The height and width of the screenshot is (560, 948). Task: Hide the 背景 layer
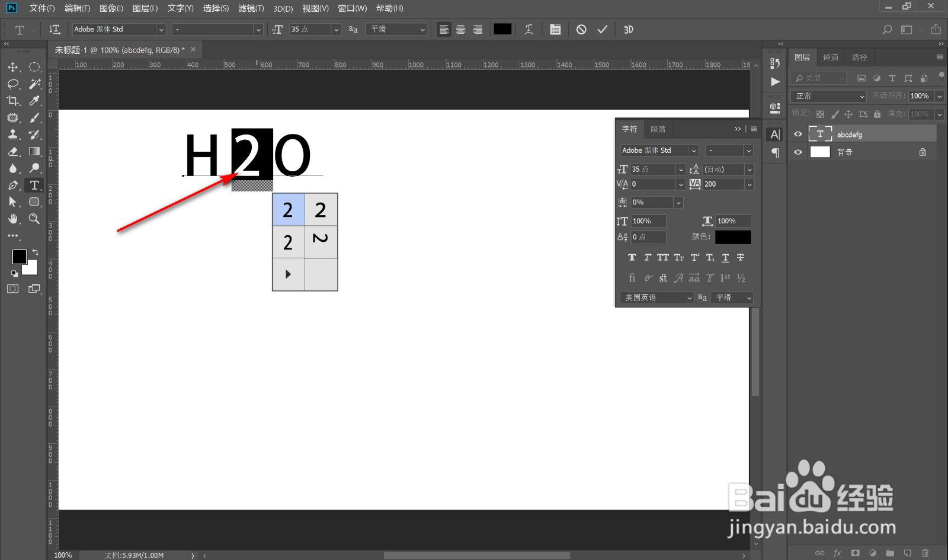[x=798, y=152]
